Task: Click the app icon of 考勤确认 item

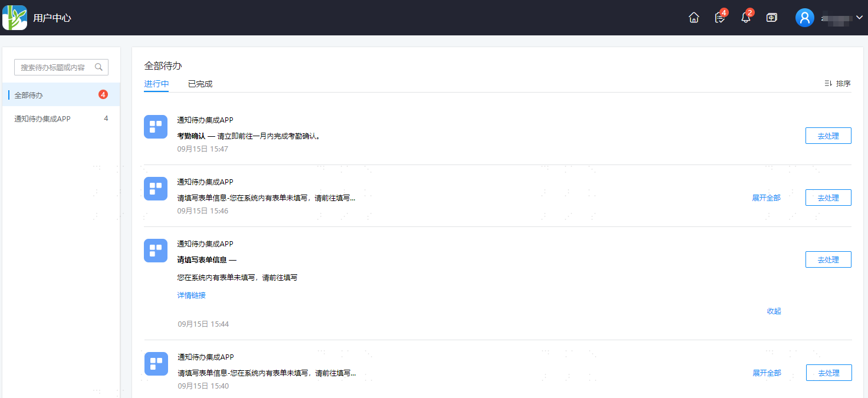Action: tap(156, 127)
